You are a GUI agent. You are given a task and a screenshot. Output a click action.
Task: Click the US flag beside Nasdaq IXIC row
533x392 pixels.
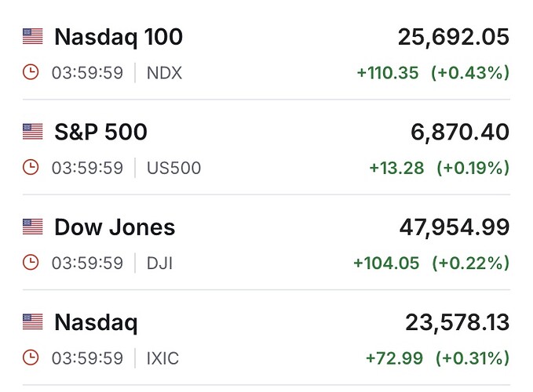pos(32,321)
